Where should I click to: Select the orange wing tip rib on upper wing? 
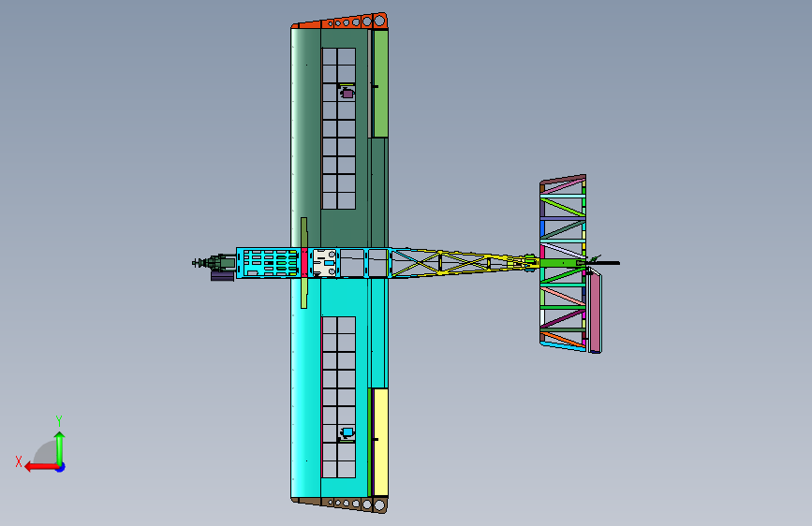[340, 22]
